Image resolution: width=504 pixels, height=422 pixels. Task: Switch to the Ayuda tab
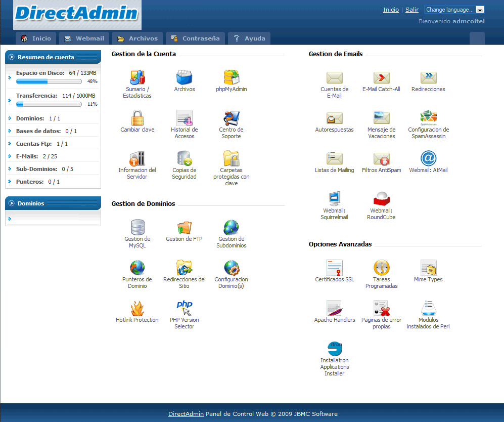click(x=249, y=38)
